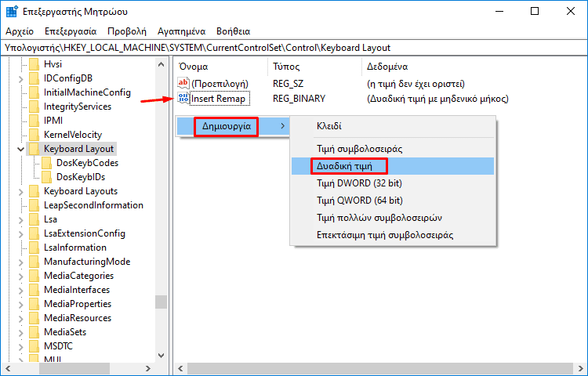
Task: Expand the MediaProperties tree node
Action: (x=21, y=305)
